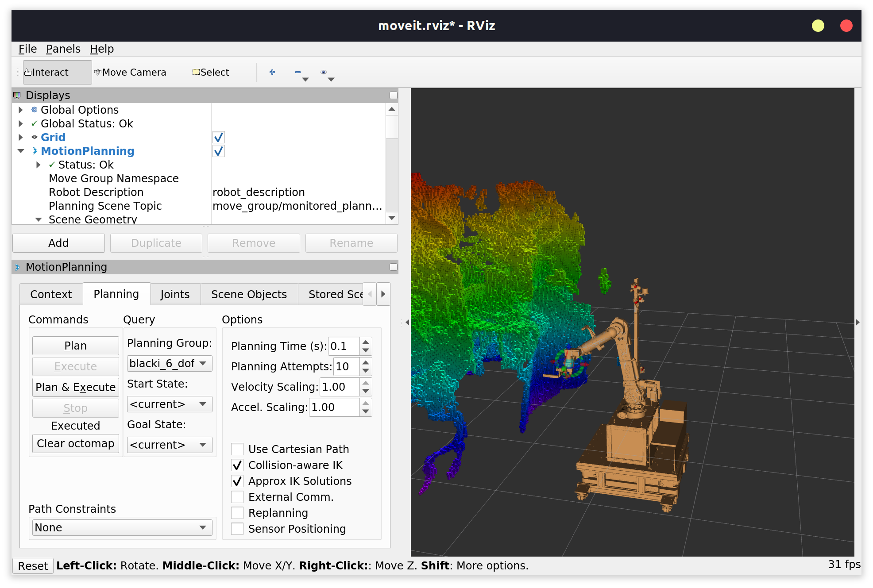873x588 pixels.
Task: Switch to the Joints tab
Action: 175,294
